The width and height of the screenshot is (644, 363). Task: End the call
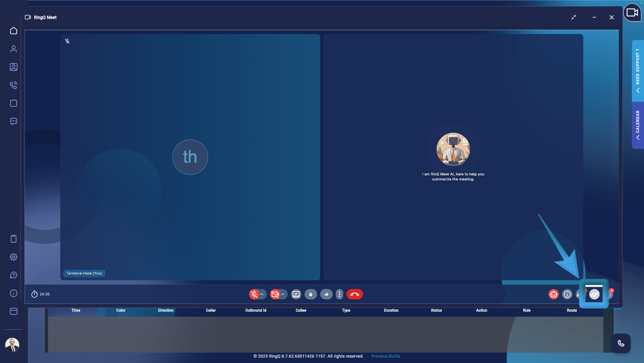coord(355,294)
